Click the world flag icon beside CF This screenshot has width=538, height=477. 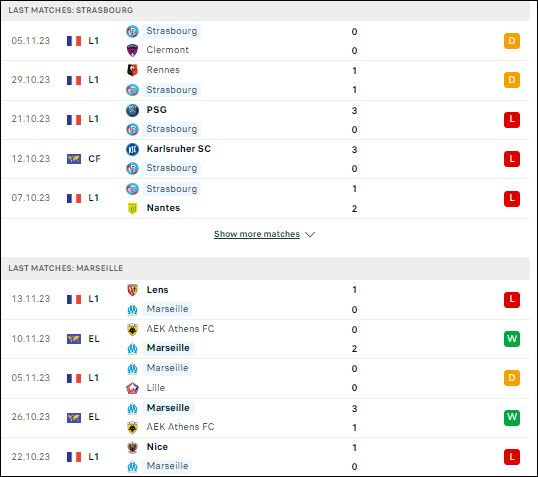74,159
